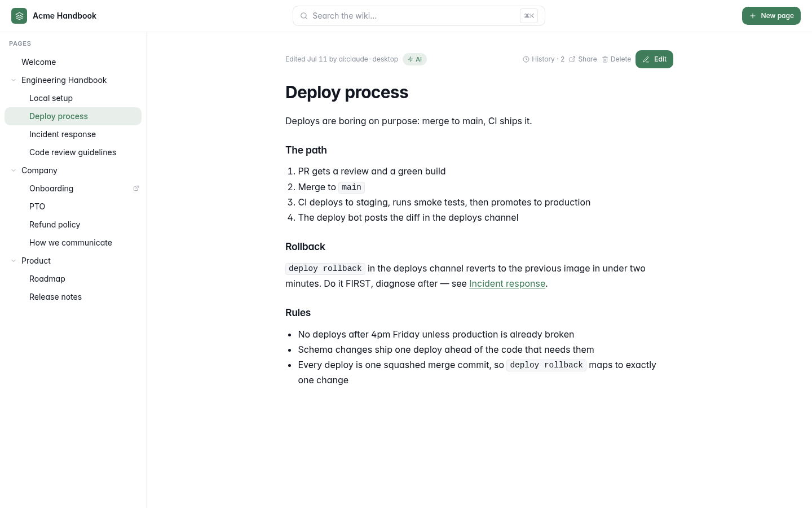
Task: Open the Code review guidelines page
Action: pyautogui.click(x=73, y=152)
